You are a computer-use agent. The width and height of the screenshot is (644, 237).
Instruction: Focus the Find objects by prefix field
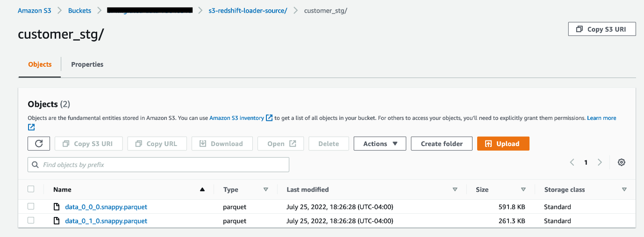point(158,165)
